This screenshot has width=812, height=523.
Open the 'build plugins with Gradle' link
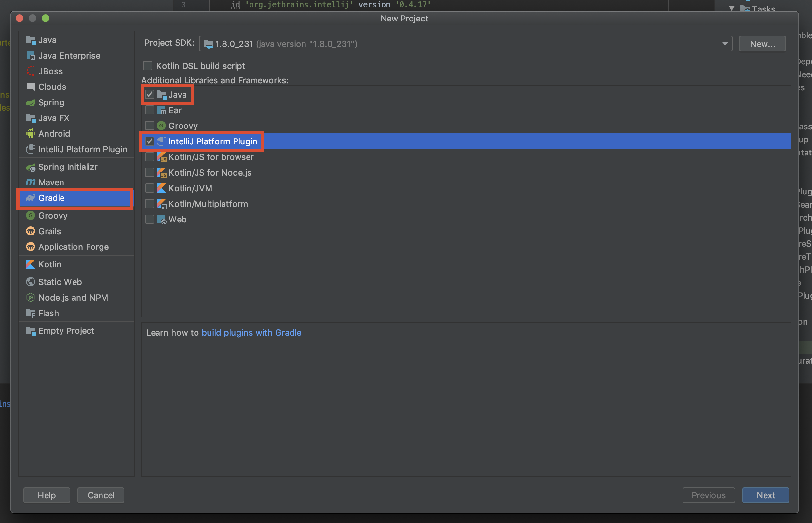tap(251, 333)
